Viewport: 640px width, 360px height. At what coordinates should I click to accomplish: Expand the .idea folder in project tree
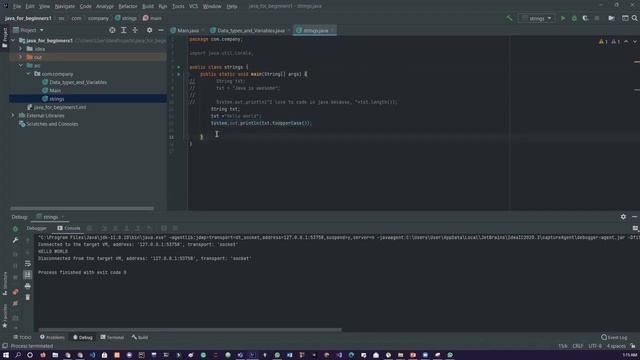coord(20,49)
